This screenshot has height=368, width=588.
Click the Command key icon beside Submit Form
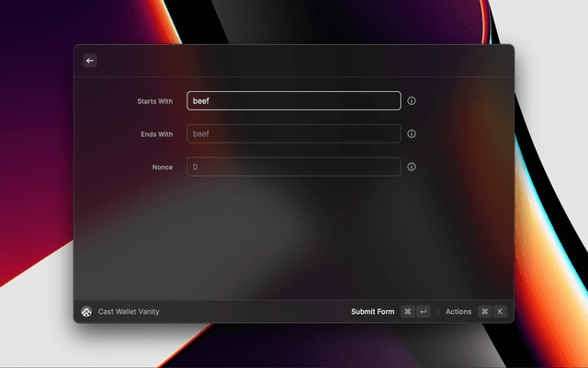pyautogui.click(x=407, y=312)
